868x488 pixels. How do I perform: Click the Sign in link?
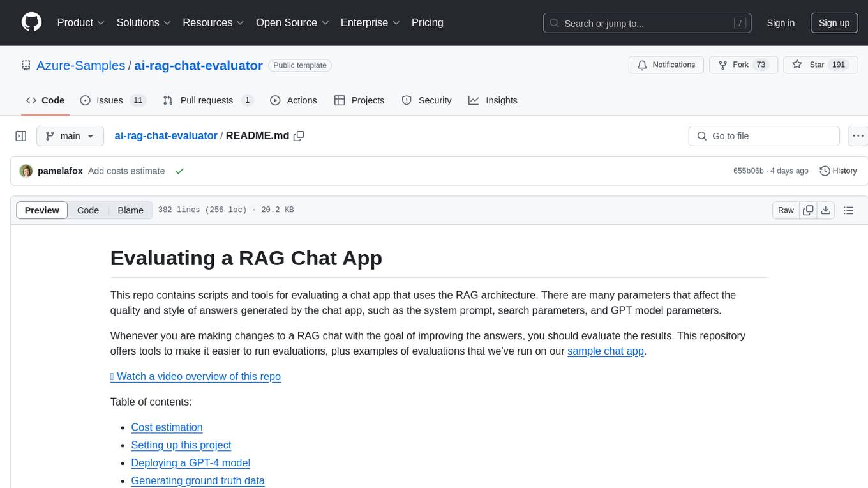(781, 23)
